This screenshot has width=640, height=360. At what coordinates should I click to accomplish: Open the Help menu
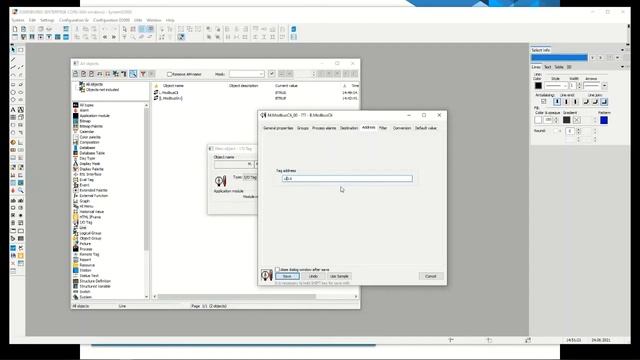click(x=170, y=20)
